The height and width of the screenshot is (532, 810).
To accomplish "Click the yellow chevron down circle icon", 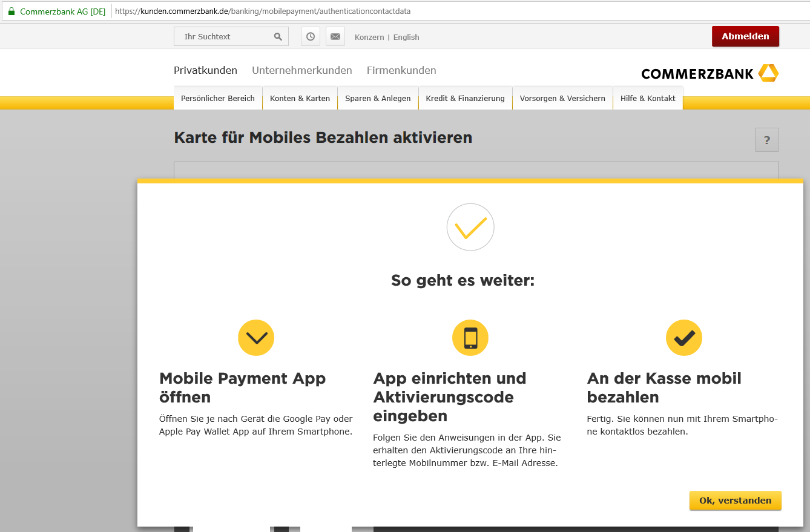I will pyautogui.click(x=256, y=338).
